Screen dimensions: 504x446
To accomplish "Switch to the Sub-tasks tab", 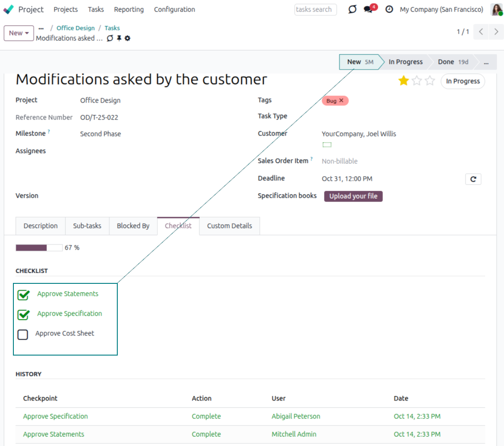I will (x=87, y=226).
